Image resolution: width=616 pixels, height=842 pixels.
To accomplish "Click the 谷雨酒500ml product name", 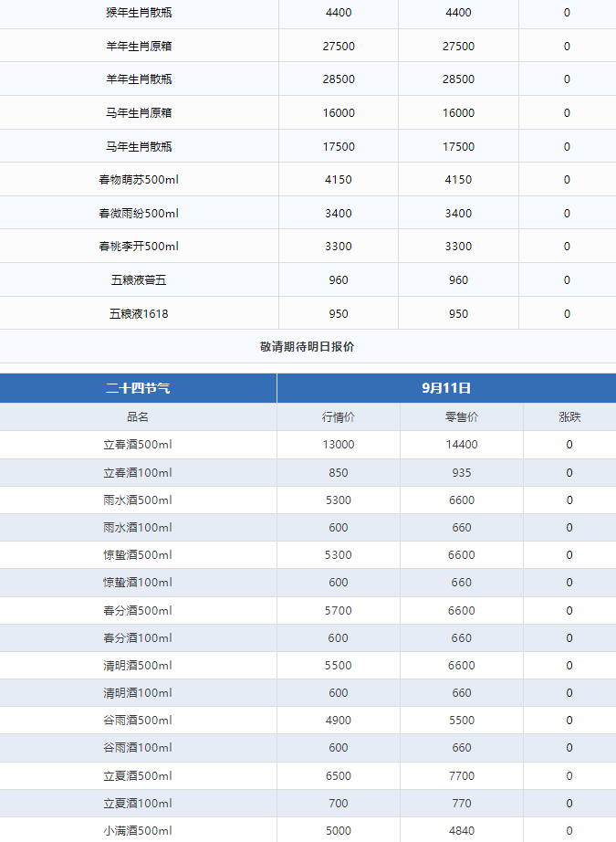I will coord(138,721).
